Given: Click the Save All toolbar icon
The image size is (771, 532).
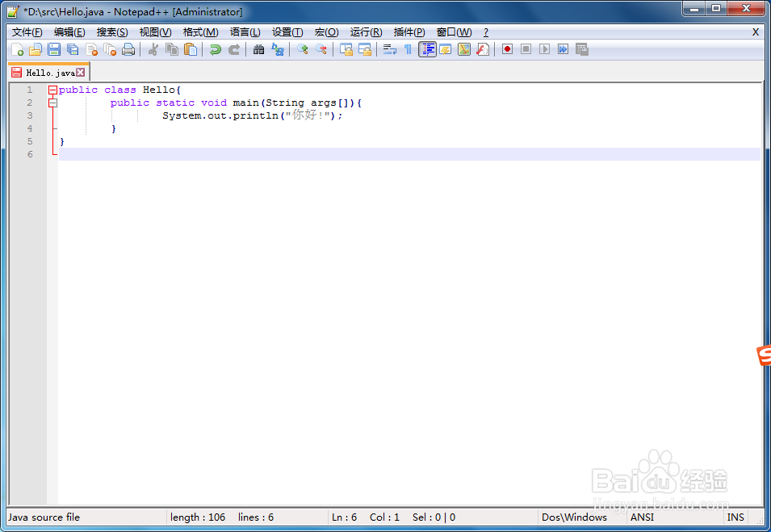Looking at the screenshot, I should [x=73, y=50].
